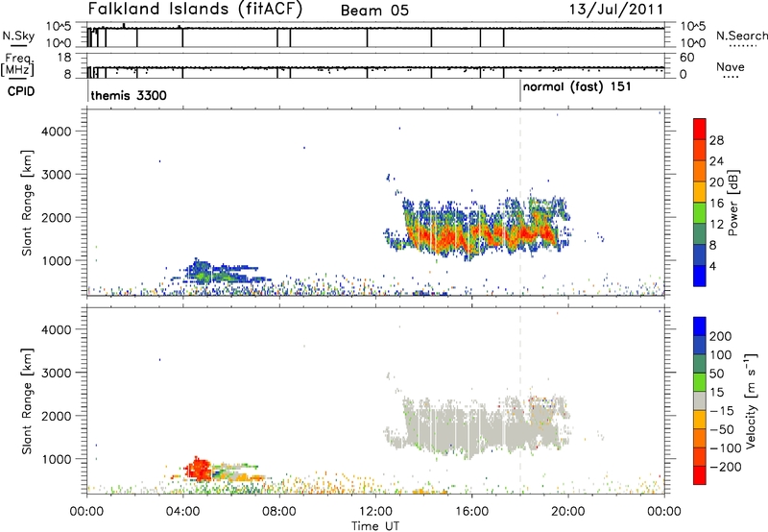Click the 'normal (fast) 151' CPID text
The width and height of the screenshot is (768, 532).
pyautogui.click(x=577, y=87)
